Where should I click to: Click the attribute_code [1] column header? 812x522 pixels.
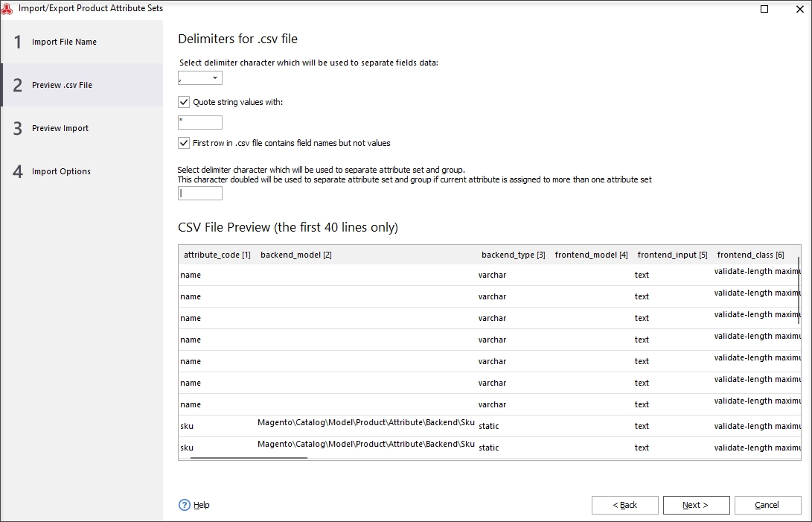(x=217, y=255)
